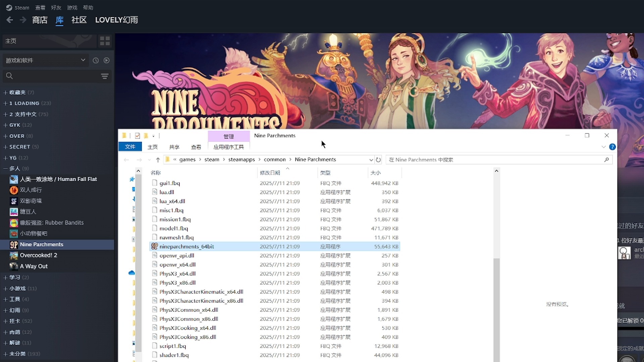Click the 双影奇境 game icon
The image size is (644, 362).
(x=14, y=201)
